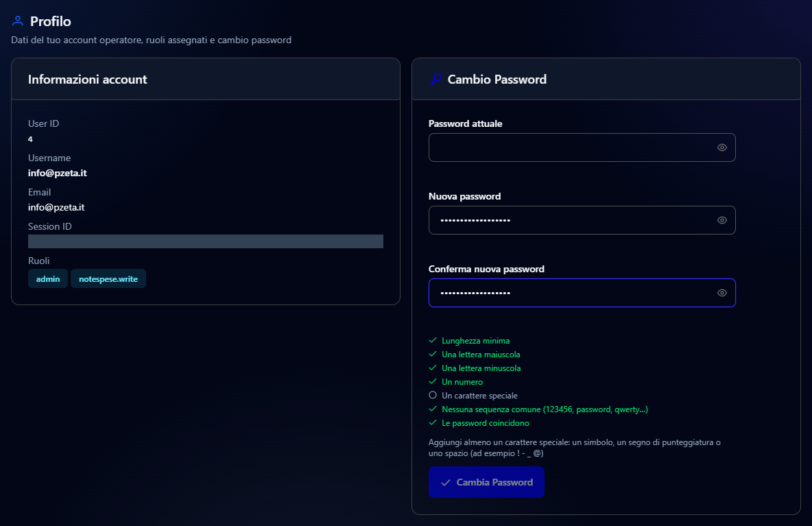Focus the Password attuale input field
The height and width of the screenshot is (526, 812).
582,147
